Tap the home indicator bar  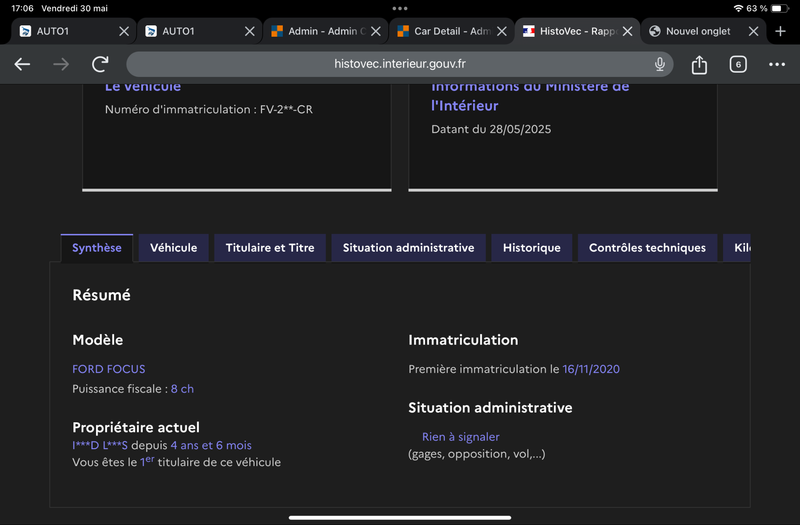pos(399,517)
